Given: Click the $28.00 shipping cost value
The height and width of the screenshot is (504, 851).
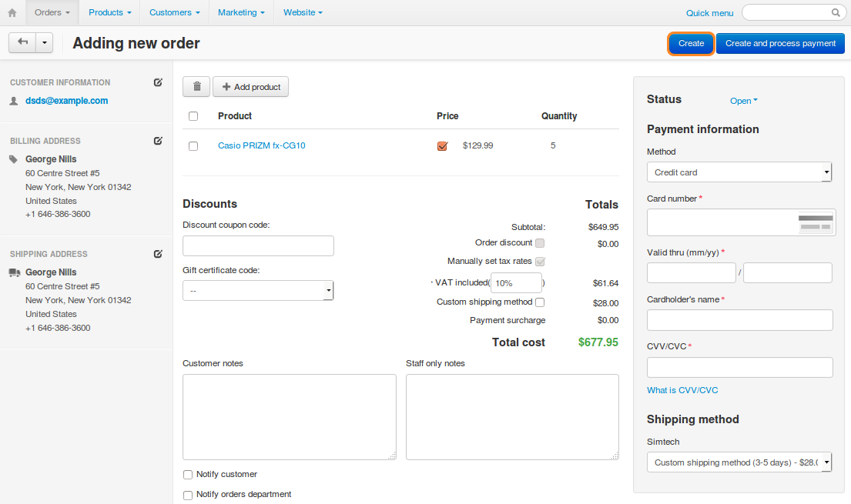Looking at the screenshot, I should coord(605,303).
